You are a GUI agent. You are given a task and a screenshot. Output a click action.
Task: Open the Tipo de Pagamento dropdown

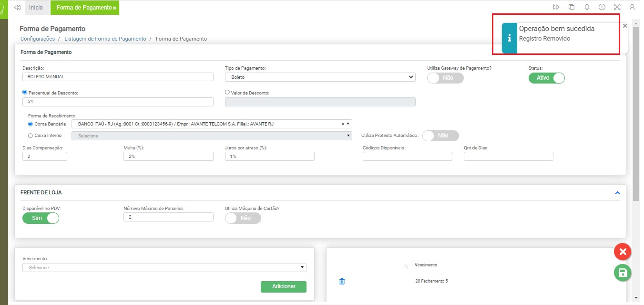[x=320, y=77]
